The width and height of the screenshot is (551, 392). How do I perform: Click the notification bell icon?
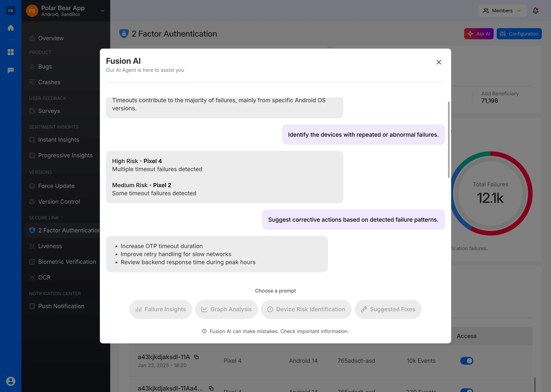click(x=535, y=11)
